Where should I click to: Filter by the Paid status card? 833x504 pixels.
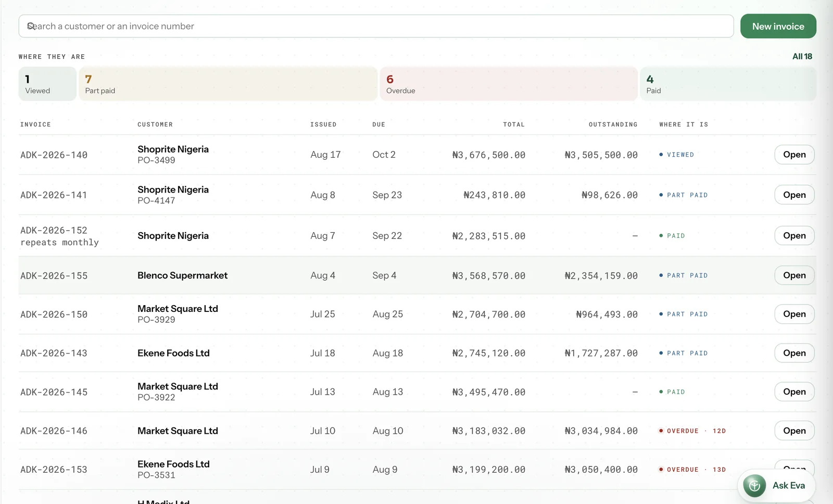[728, 84]
